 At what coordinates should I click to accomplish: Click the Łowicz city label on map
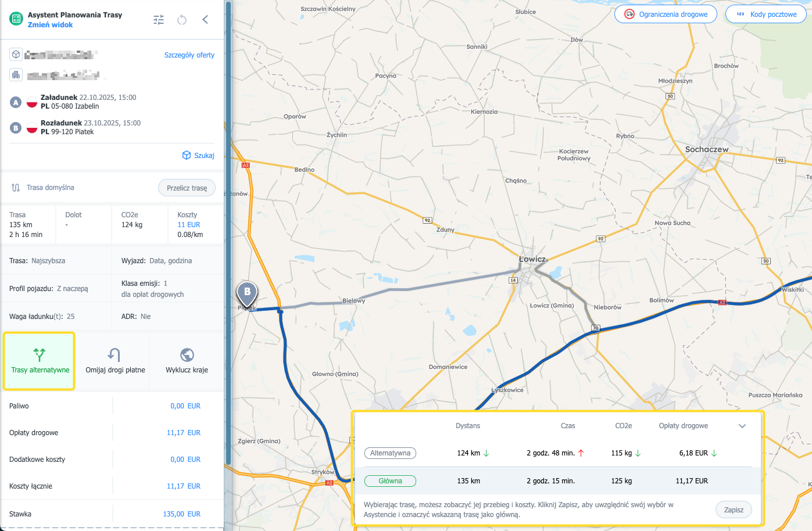point(532,259)
